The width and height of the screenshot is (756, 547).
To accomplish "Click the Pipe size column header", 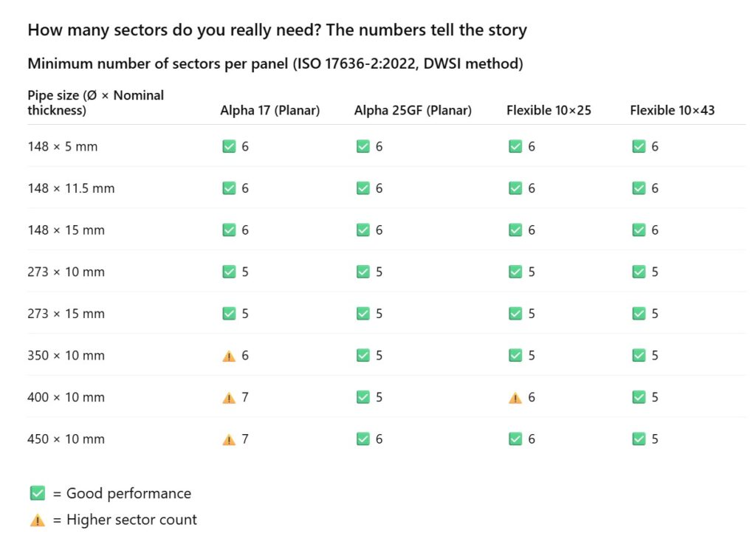I will click(95, 103).
